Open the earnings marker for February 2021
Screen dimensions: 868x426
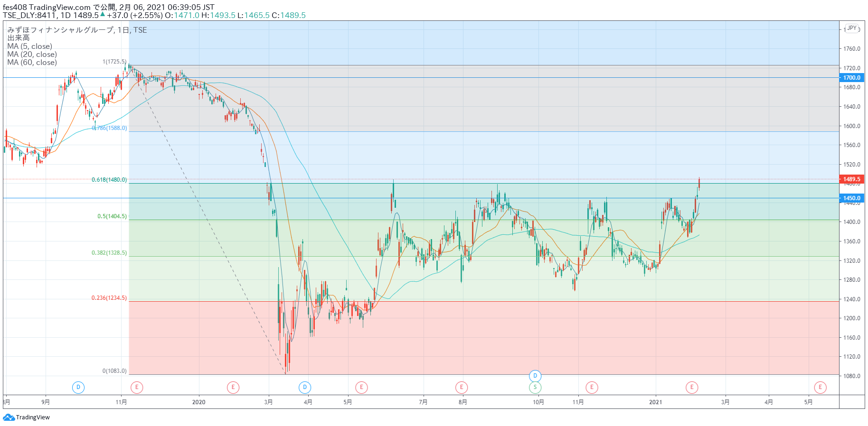tap(692, 387)
